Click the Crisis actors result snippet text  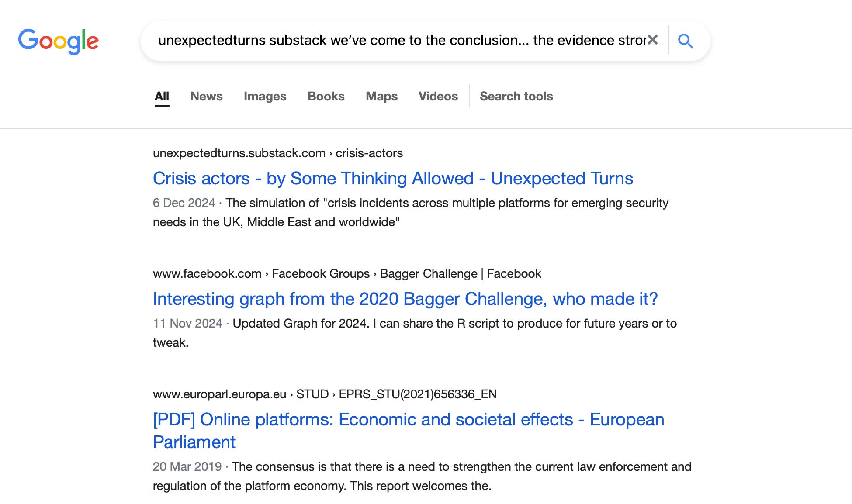click(411, 212)
